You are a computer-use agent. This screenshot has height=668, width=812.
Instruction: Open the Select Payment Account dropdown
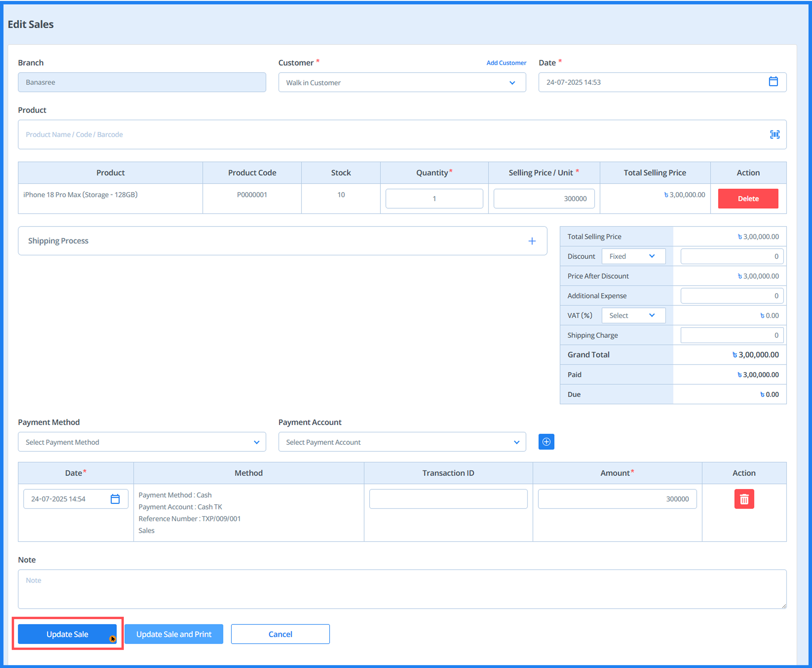[402, 442]
